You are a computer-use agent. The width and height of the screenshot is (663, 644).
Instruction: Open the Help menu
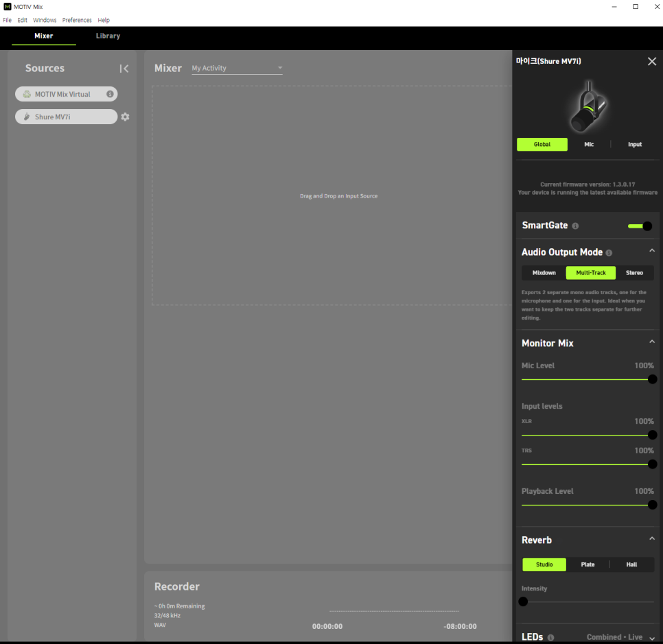coord(104,20)
